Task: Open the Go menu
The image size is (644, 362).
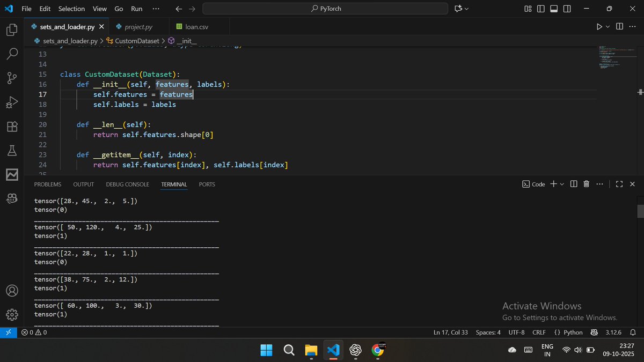Action: pyautogui.click(x=119, y=9)
